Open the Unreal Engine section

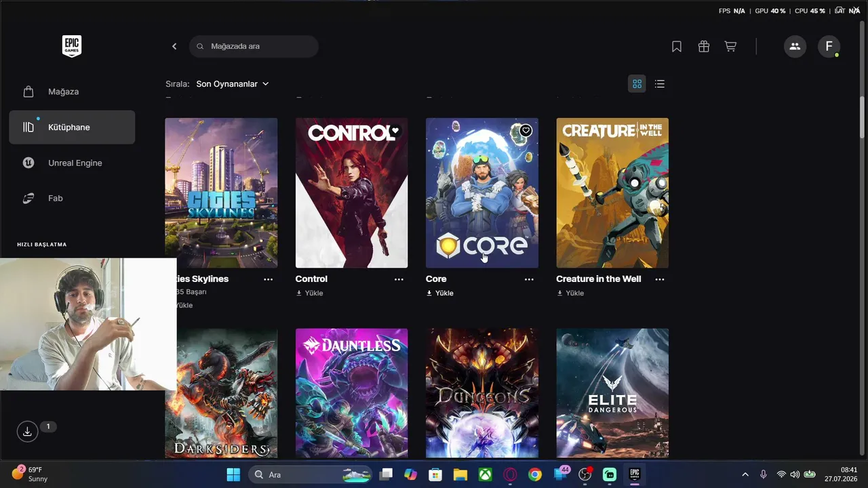pos(72,163)
